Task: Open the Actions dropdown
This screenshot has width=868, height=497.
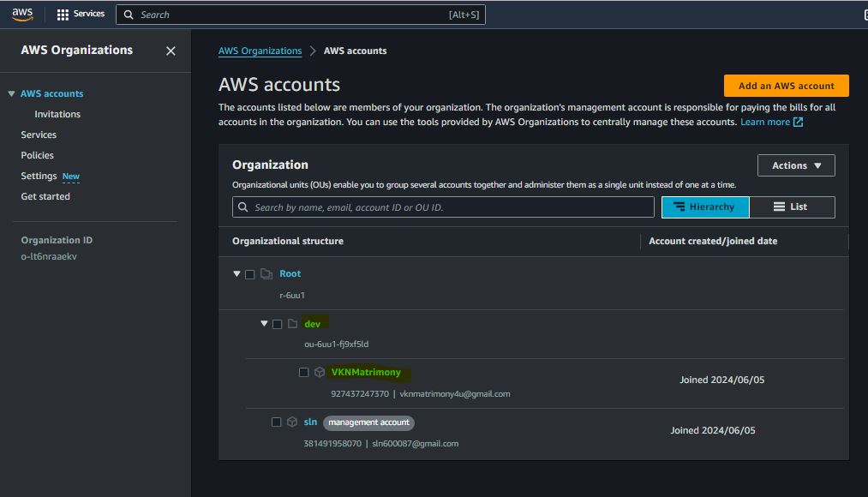Action: click(796, 165)
